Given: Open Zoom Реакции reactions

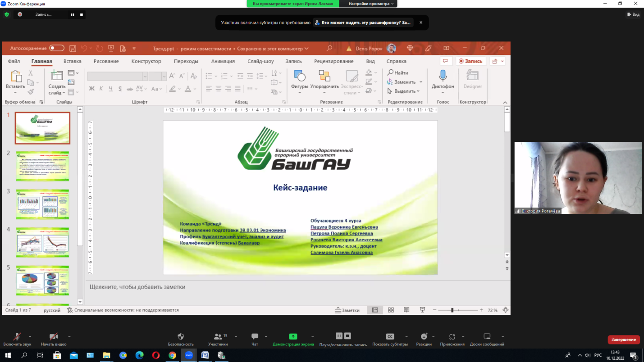Looking at the screenshot, I should 424,339.
